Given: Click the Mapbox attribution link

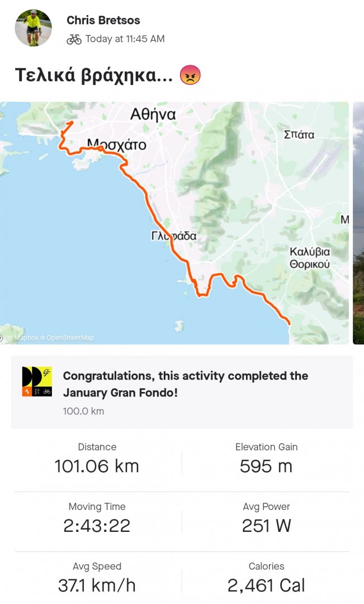Looking at the screenshot, I should [x=27, y=338].
